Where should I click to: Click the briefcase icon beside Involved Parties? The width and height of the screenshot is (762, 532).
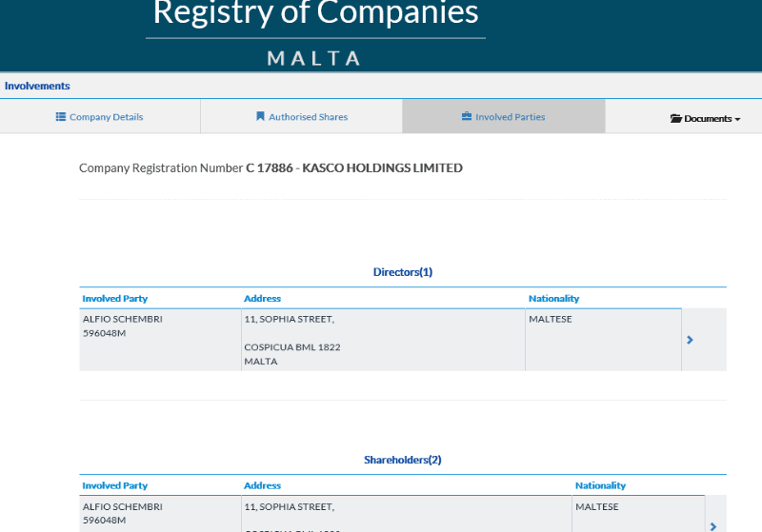pyautogui.click(x=467, y=116)
